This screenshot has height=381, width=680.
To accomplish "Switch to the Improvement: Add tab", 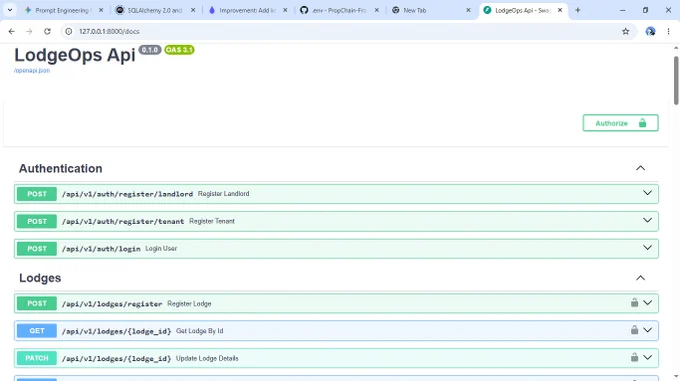I will pyautogui.click(x=247, y=10).
